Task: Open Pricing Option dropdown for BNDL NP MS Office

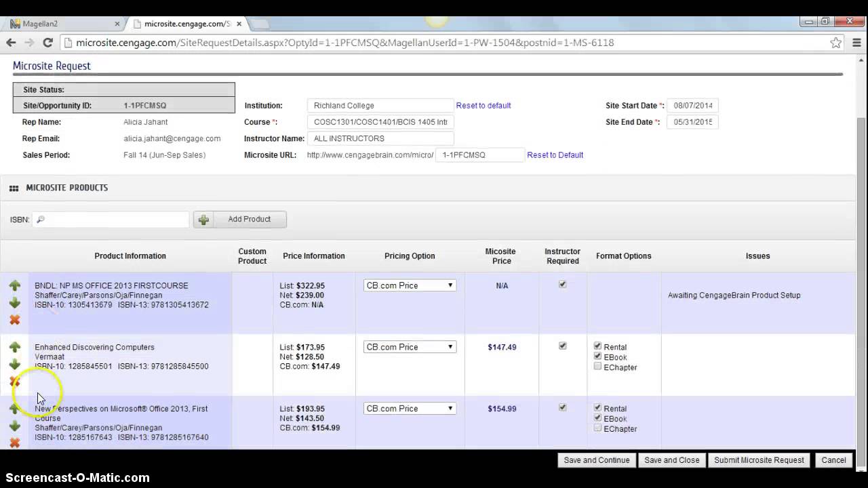Action: [x=410, y=286]
